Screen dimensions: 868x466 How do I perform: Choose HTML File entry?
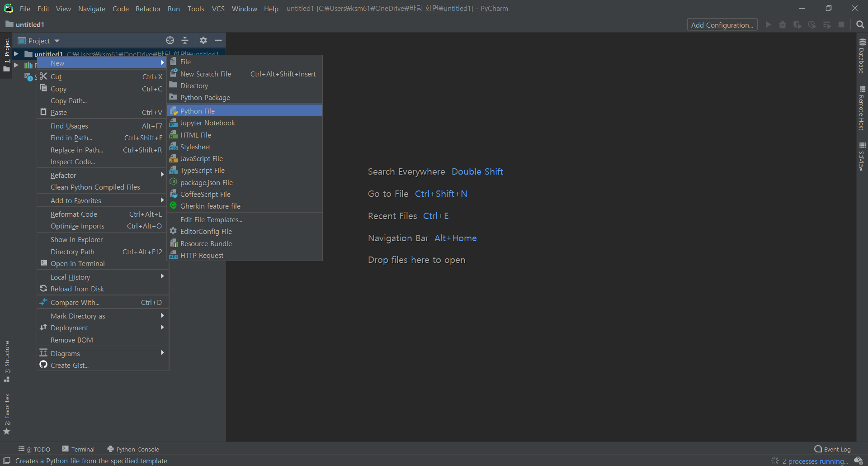[245, 135]
